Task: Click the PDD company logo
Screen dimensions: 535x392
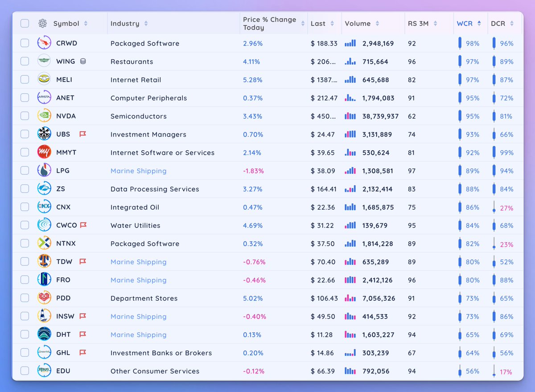Action: [x=44, y=298]
